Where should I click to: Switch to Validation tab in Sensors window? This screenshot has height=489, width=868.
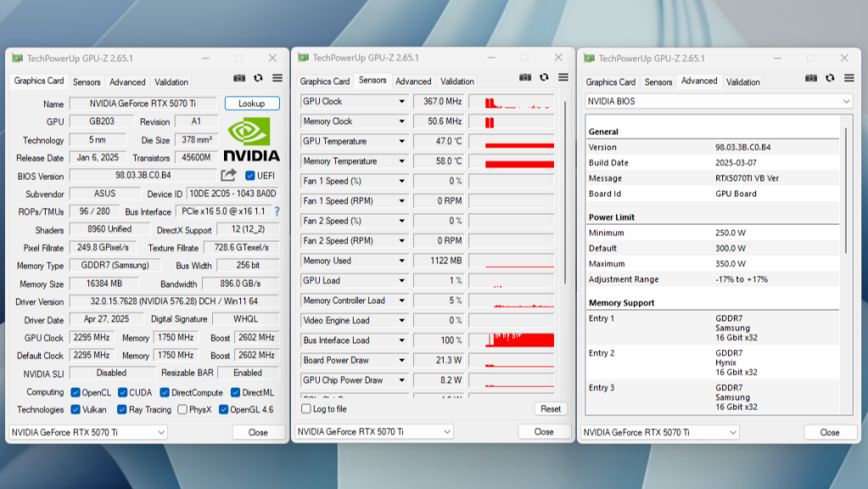click(456, 81)
